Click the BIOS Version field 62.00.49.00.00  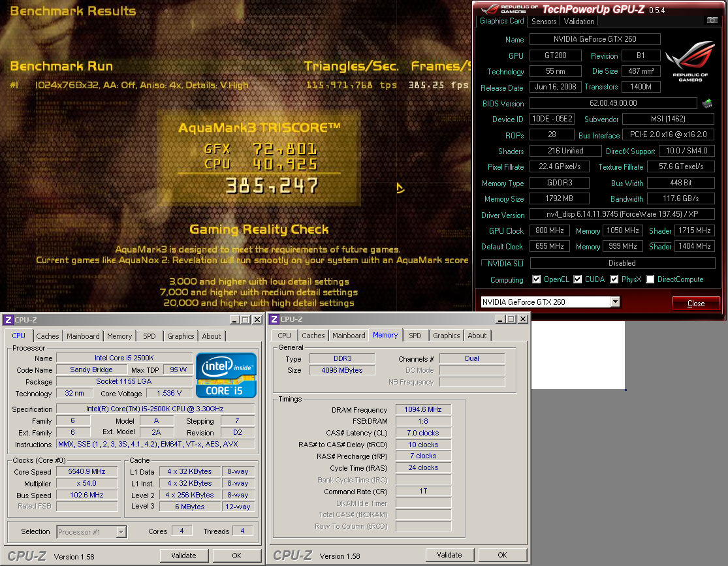click(x=613, y=103)
